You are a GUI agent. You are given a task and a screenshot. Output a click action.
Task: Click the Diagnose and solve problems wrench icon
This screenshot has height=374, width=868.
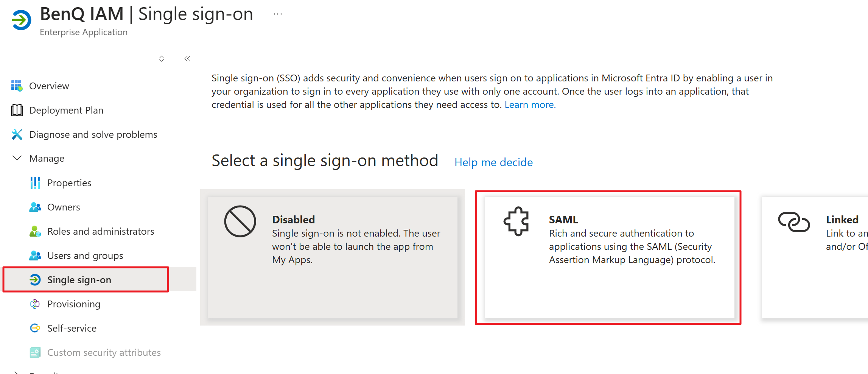17,134
